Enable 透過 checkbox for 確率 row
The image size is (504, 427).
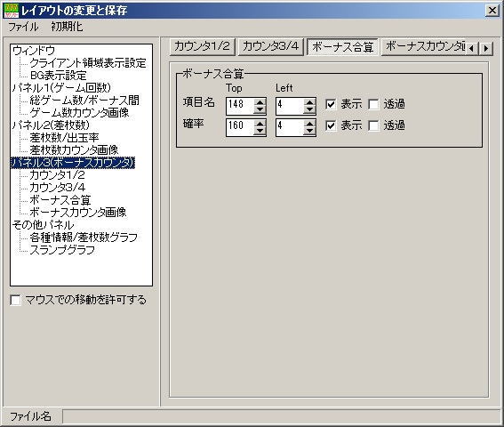[373, 125]
